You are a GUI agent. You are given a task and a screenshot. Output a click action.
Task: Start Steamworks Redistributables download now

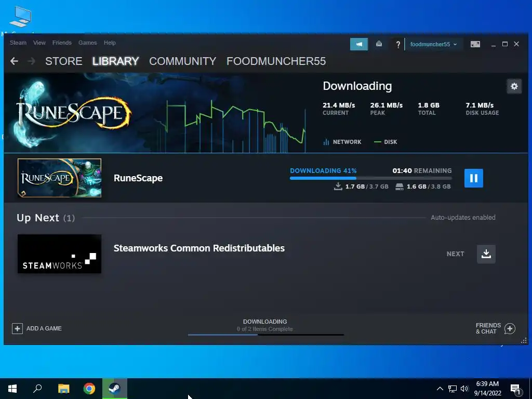point(486,254)
